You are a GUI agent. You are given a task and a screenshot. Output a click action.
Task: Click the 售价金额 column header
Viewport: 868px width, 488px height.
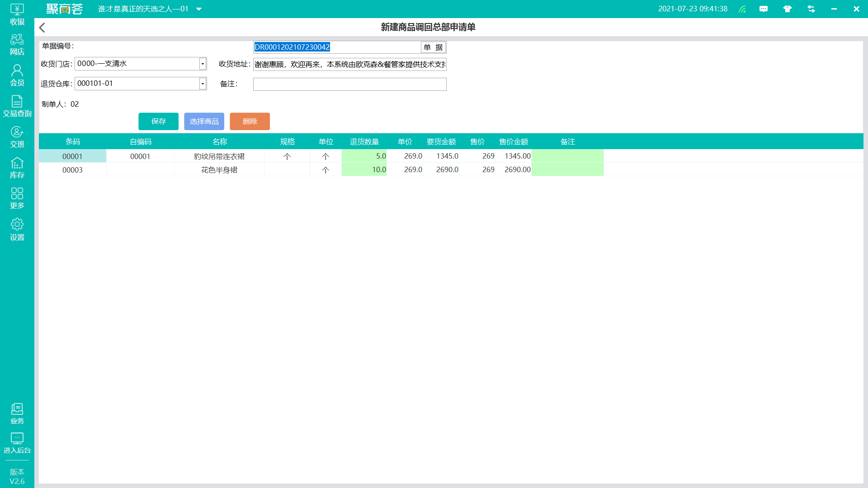click(x=514, y=141)
